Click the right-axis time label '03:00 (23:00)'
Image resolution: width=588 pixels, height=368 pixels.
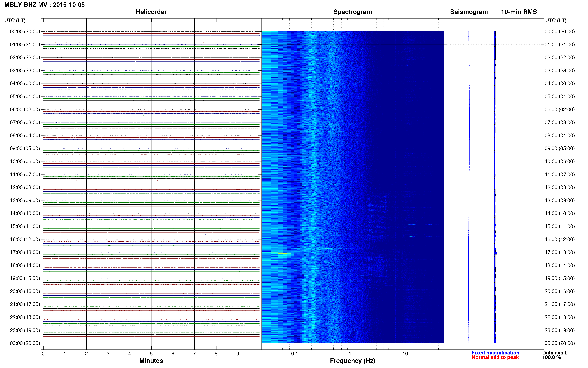560,71
